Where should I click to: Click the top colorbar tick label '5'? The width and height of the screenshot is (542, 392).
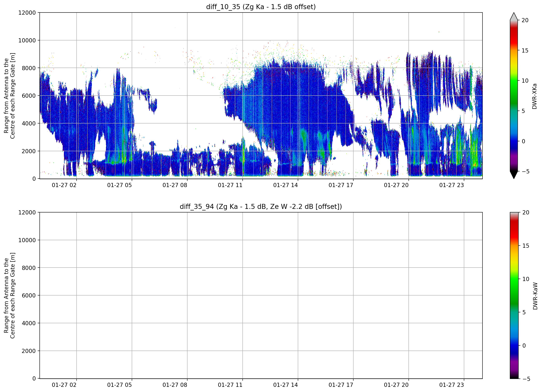pos(523,111)
